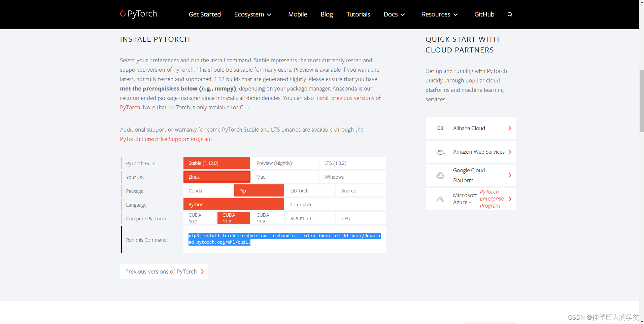Open the search magnifier icon
The image size is (644, 324).
tap(510, 14)
